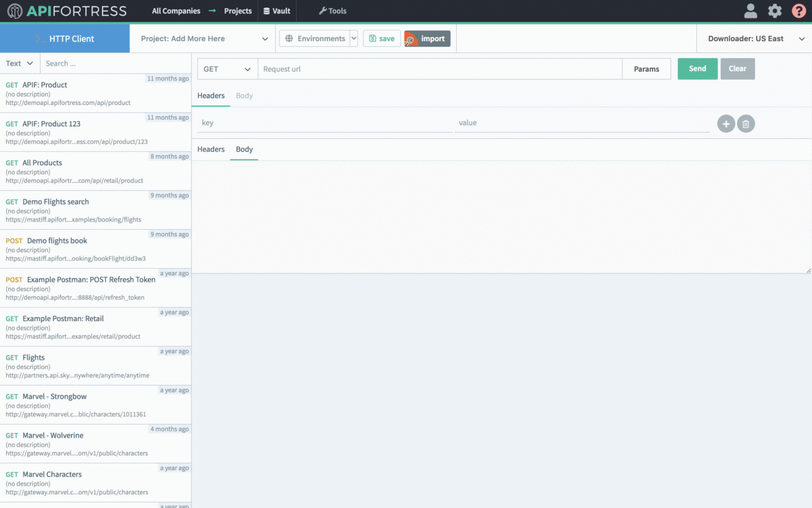This screenshot has width=812, height=508.
Task: Change the Text search type dropdown
Action: point(20,64)
